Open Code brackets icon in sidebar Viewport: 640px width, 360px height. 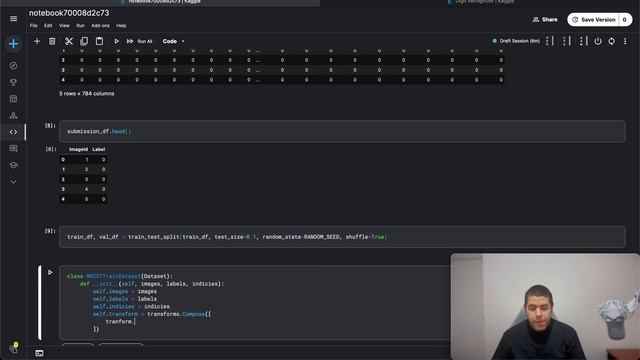13,132
